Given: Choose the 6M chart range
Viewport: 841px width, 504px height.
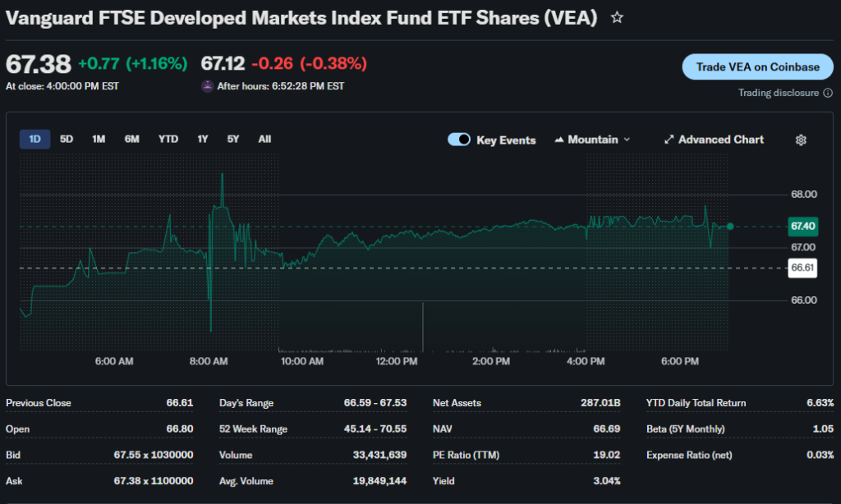Looking at the screenshot, I should pyautogui.click(x=131, y=140).
